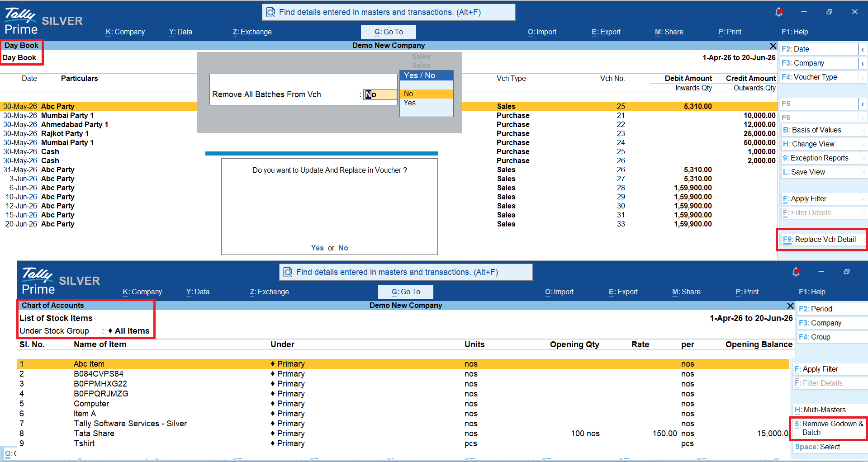Click the Tally Prime logo in the Chart of Accounts window
This screenshot has width=868, height=462.
(x=38, y=281)
